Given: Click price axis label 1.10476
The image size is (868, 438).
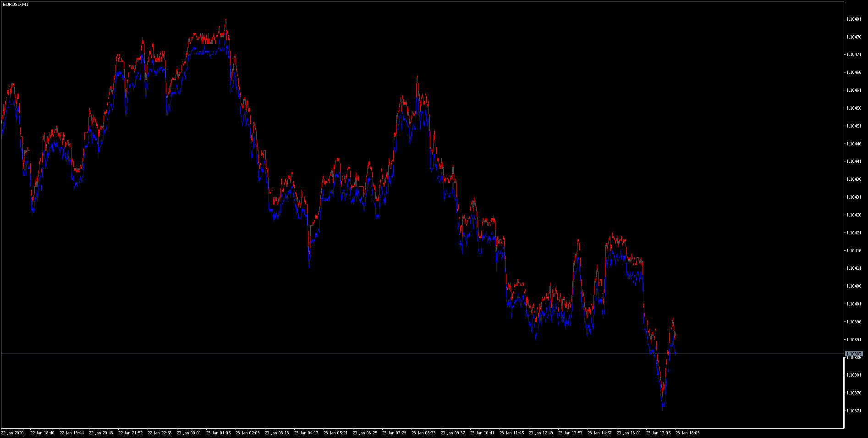Looking at the screenshot, I should pyautogui.click(x=854, y=37).
